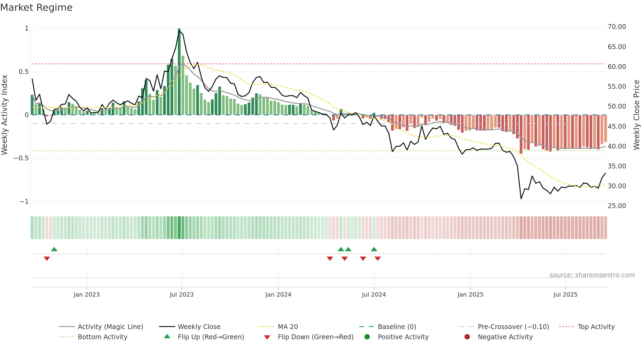Click the Weekly Close Price axis title
Image resolution: width=644 pixels, height=362 pixels.
[x=636, y=115]
